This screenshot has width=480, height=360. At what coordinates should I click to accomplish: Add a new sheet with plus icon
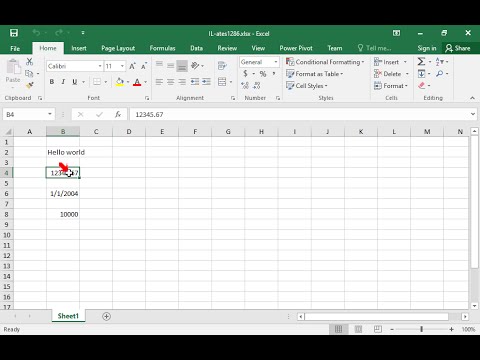coord(106,316)
